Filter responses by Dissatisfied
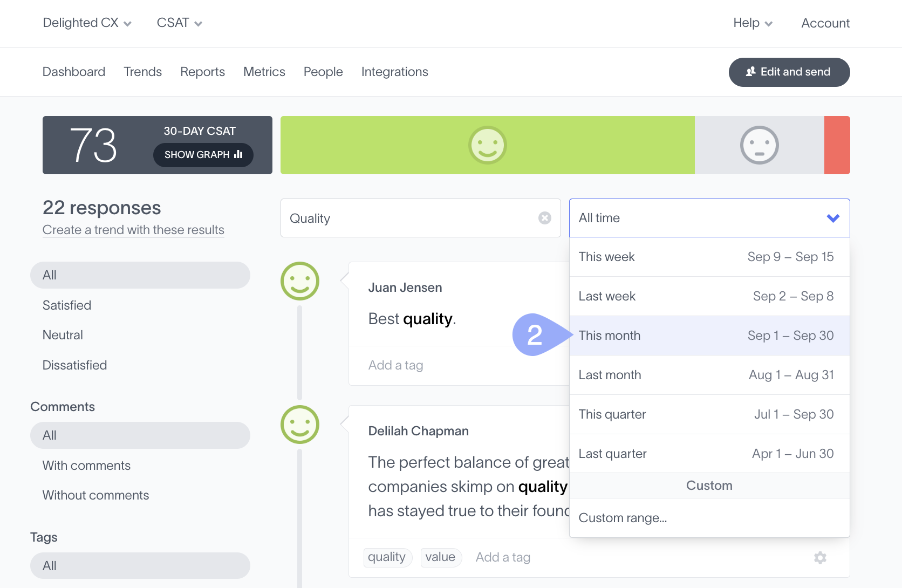This screenshot has width=902, height=588. [x=74, y=365]
